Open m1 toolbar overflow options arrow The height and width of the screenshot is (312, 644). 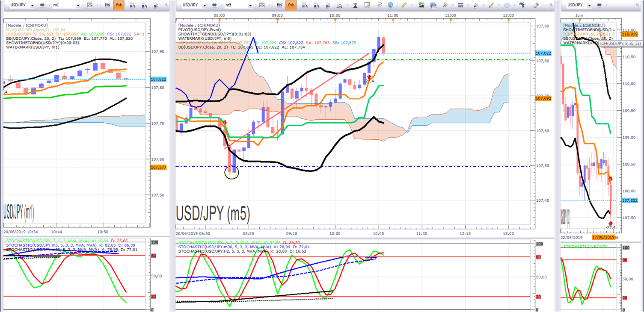click(x=166, y=5)
